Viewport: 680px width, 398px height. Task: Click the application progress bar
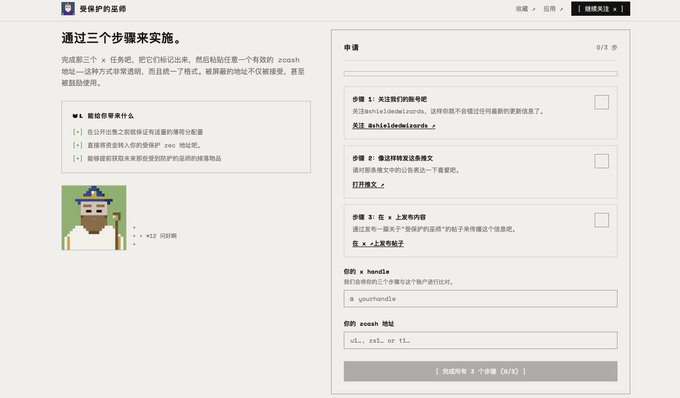(x=481, y=74)
